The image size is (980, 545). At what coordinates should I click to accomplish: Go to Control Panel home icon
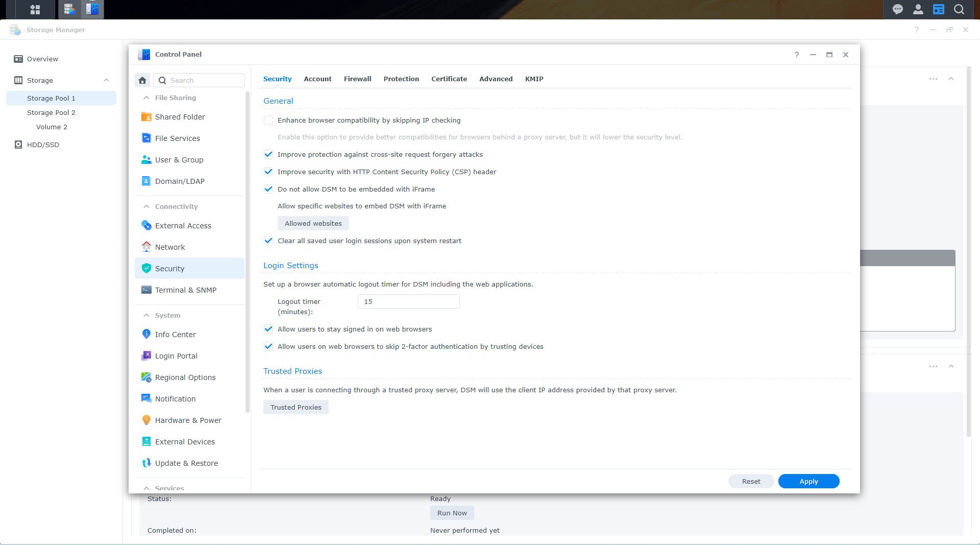(x=142, y=80)
